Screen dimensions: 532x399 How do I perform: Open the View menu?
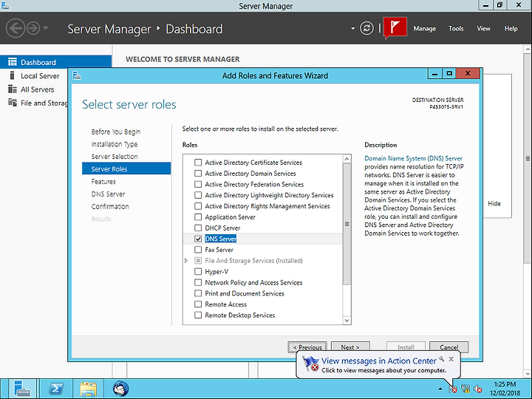tap(483, 29)
